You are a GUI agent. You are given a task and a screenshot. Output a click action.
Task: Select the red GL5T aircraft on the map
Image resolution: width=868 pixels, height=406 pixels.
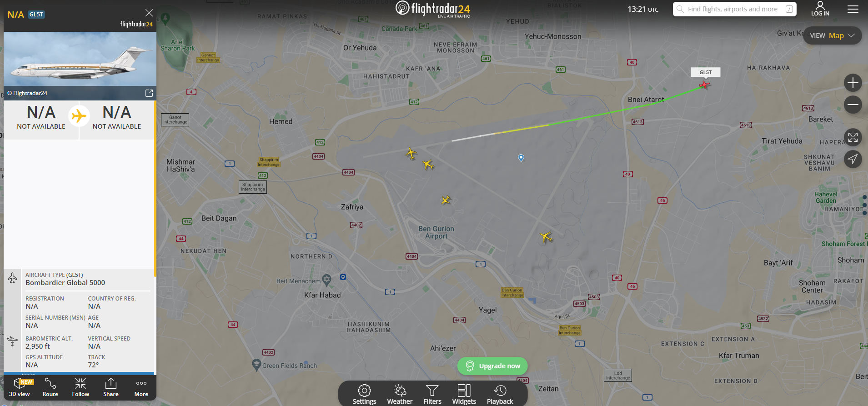[x=704, y=85]
